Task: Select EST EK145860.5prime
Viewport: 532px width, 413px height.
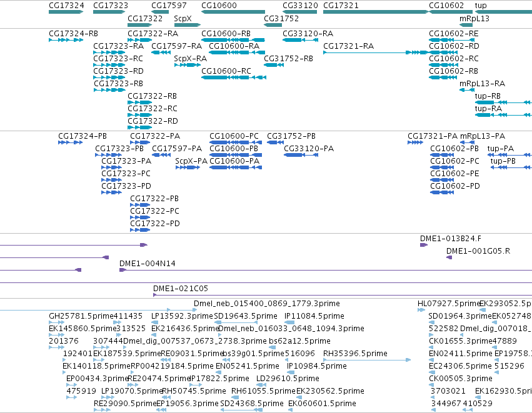Action: (x=83, y=329)
